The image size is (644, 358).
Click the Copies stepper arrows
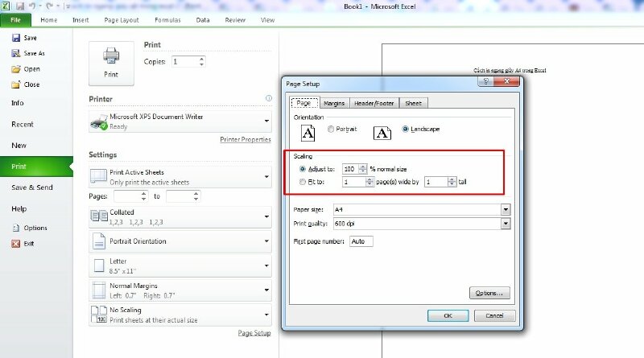coord(201,62)
